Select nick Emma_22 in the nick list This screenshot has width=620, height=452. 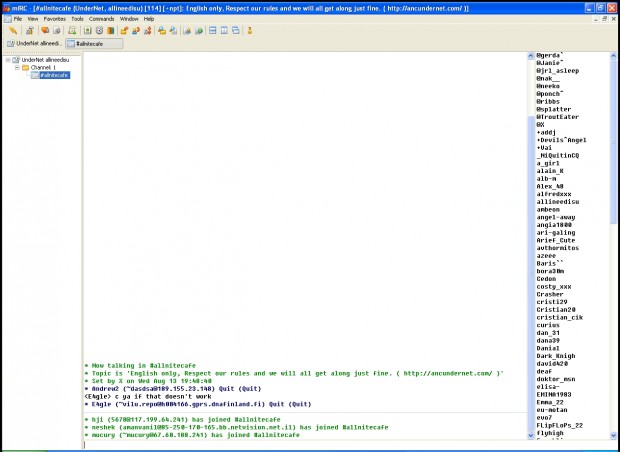click(x=550, y=402)
